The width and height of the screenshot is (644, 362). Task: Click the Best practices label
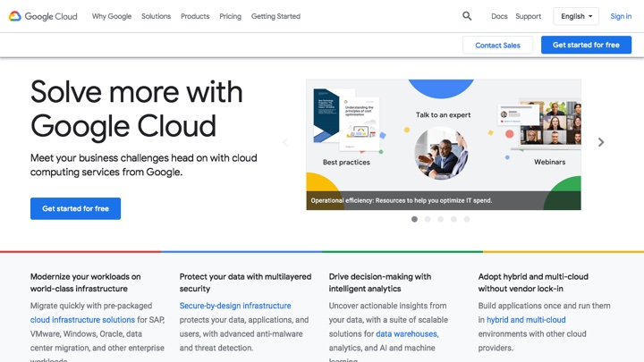point(346,162)
